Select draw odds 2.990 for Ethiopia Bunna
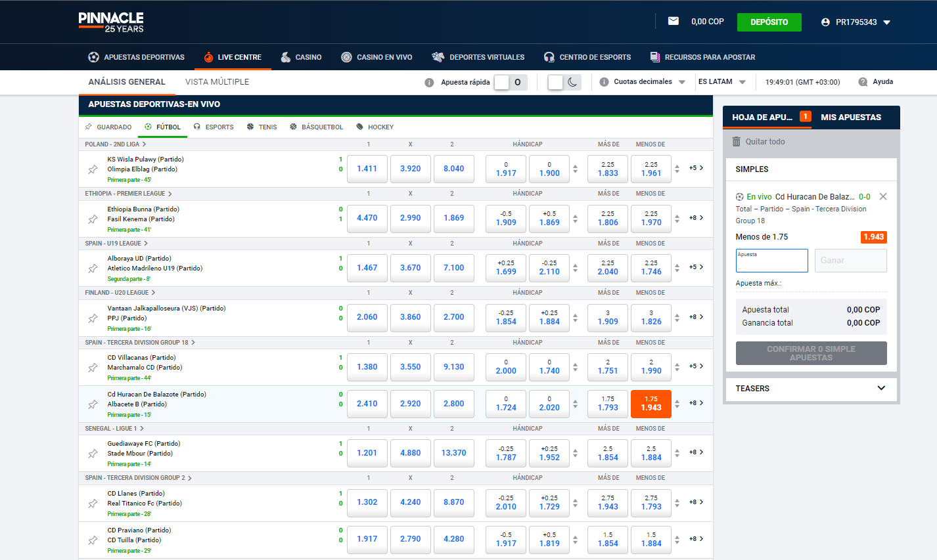The width and height of the screenshot is (937, 560). (411, 218)
